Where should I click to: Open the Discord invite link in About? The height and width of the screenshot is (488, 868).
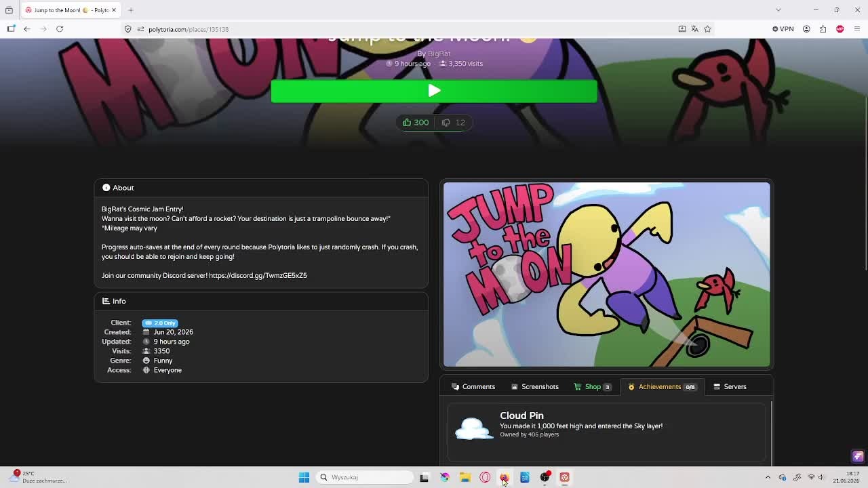[258, 276]
